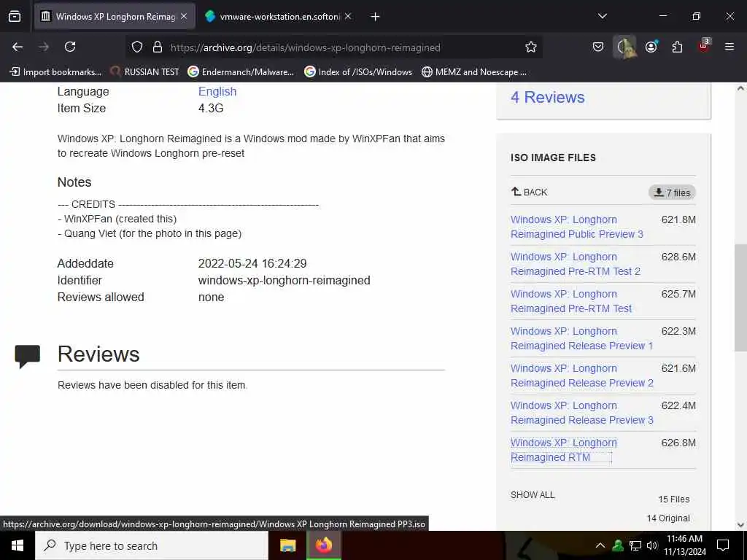The height and width of the screenshot is (560, 747).
Task: Open the Windows Start menu
Action: pos(18,545)
